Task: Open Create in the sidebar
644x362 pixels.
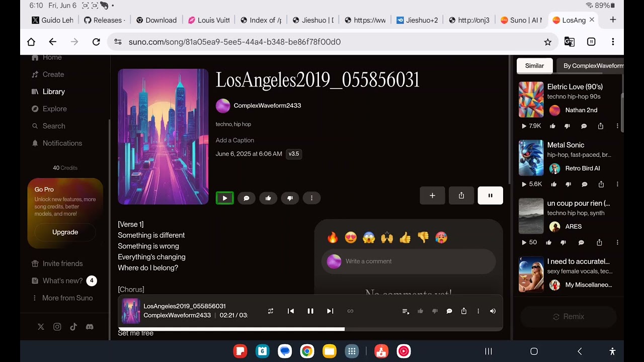Action: coord(48,74)
